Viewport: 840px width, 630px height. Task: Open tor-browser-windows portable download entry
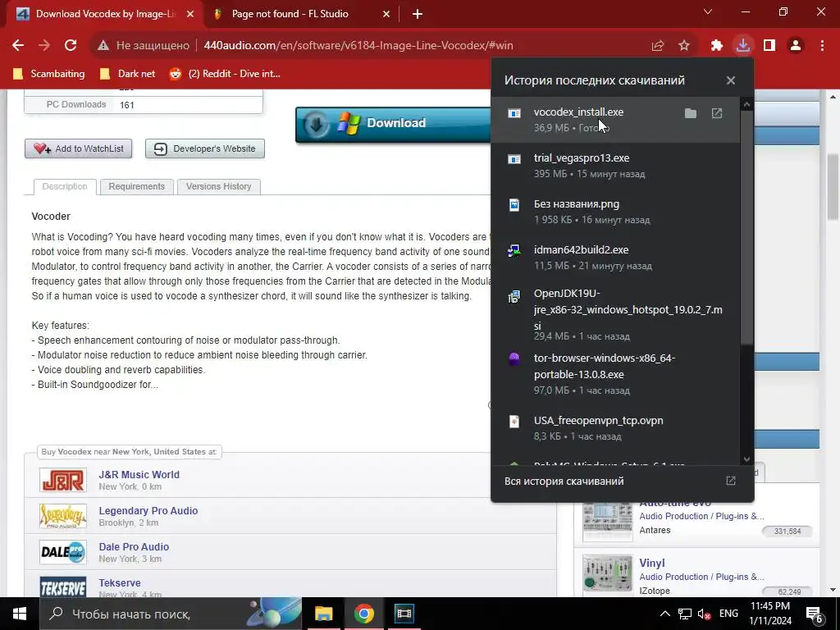pos(615,374)
